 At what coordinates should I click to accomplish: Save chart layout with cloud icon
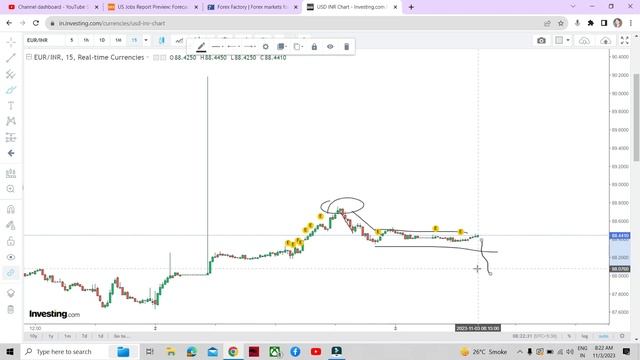pyautogui.click(x=584, y=40)
